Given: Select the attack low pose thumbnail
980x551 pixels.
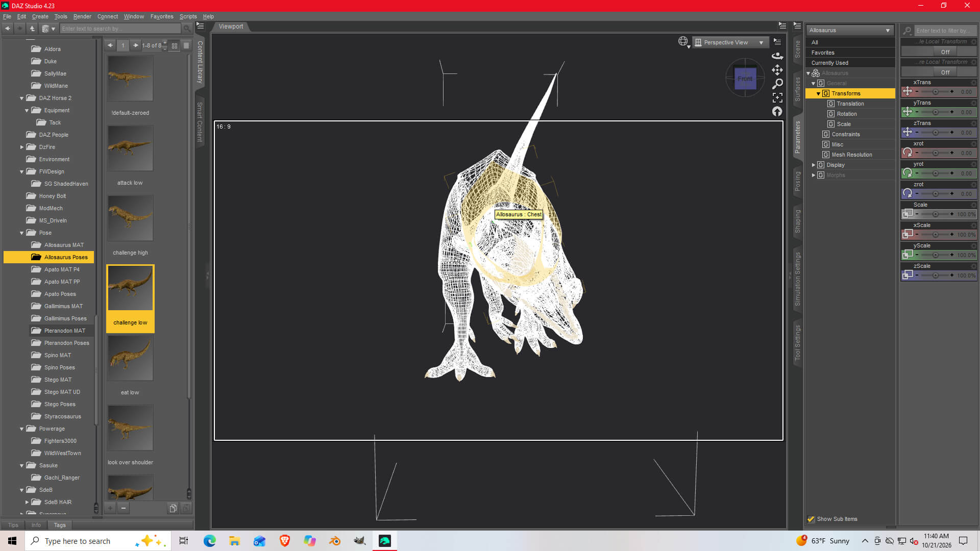Looking at the screenshot, I should point(130,148).
